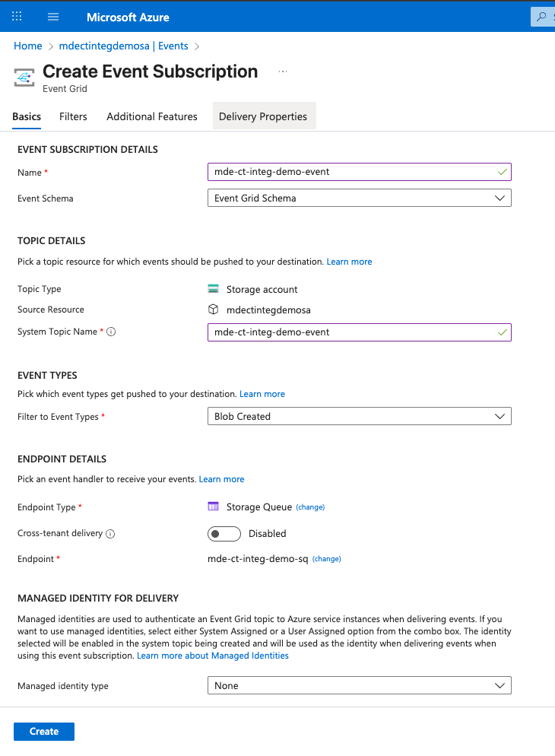
Task: Navigate to Home breadcrumb link
Action: pyautogui.click(x=28, y=46)
